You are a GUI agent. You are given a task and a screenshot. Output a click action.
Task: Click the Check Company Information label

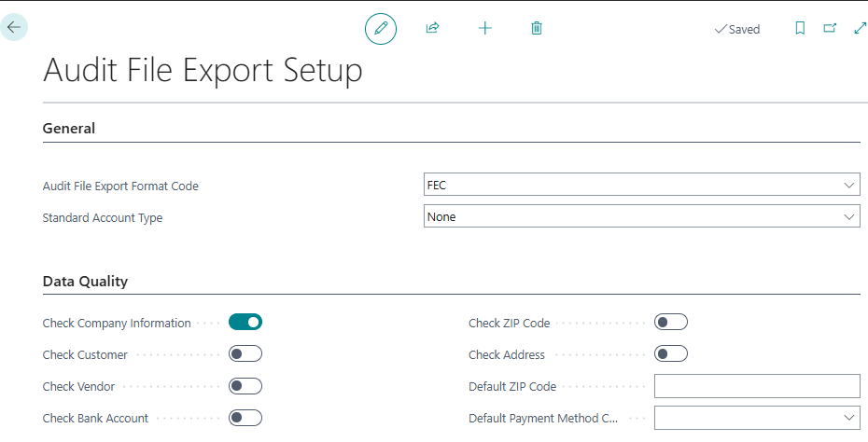(x=117, y=323)
